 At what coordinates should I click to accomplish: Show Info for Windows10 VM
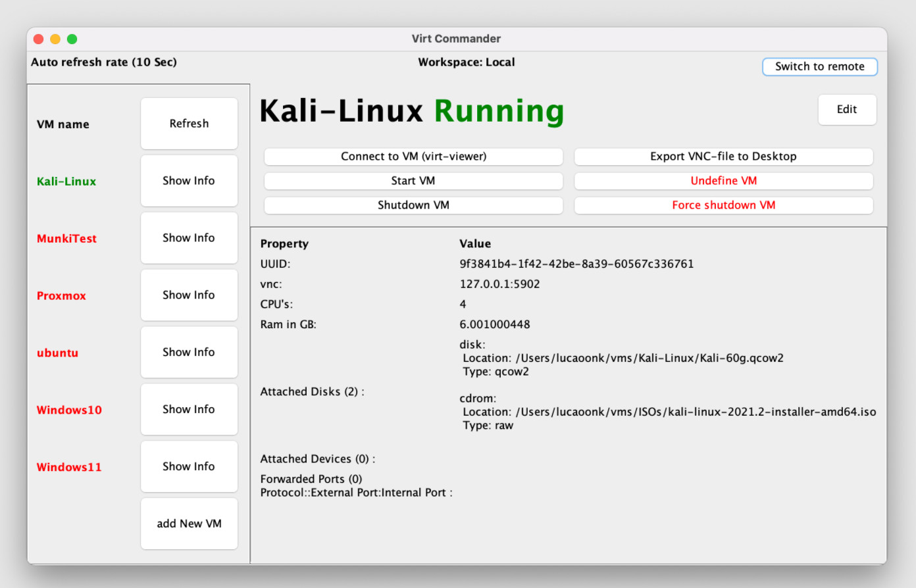point(189,410)
